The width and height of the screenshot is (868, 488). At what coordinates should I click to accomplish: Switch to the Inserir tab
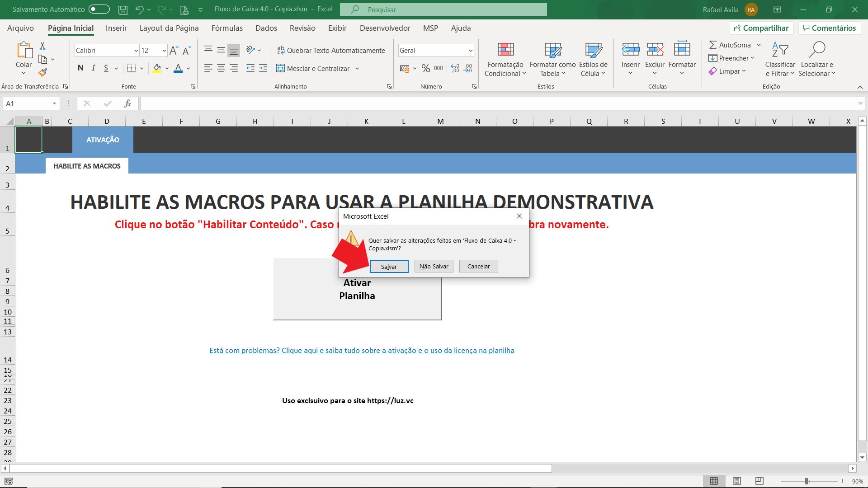pos(116,28)
